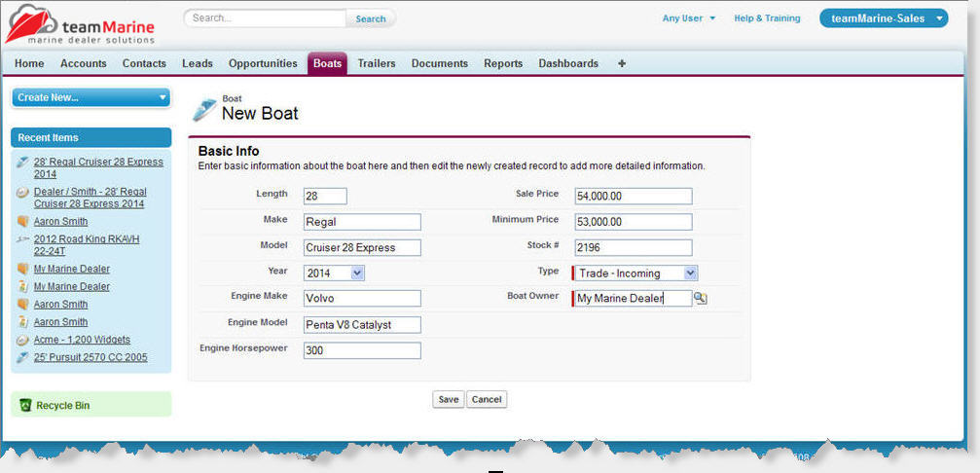Click the icon beside Acme - 1,200 Widgets
The height and width of the screenshot is (473, 980).
[x=22, y=340]
